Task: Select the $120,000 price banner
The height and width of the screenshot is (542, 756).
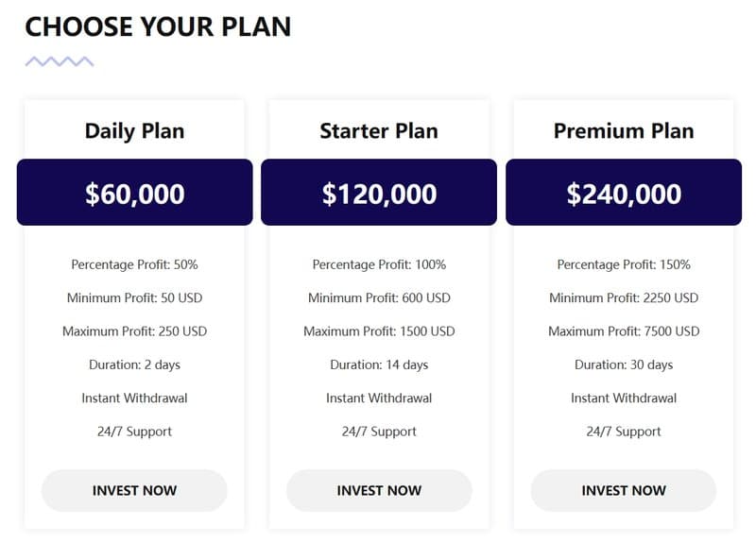Action: 379,193
